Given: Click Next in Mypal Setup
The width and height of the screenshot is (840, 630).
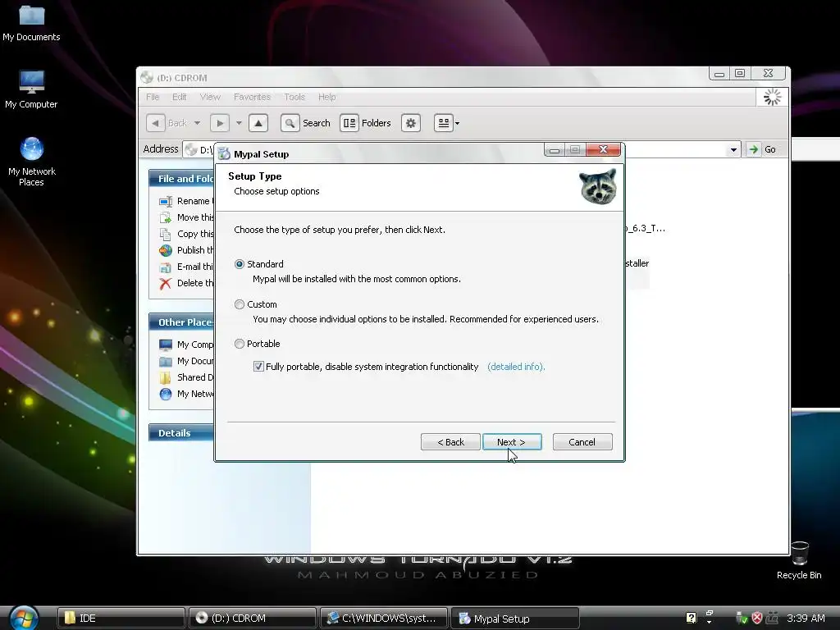Looking at the screenshot, I should click(x=512, y=442).
